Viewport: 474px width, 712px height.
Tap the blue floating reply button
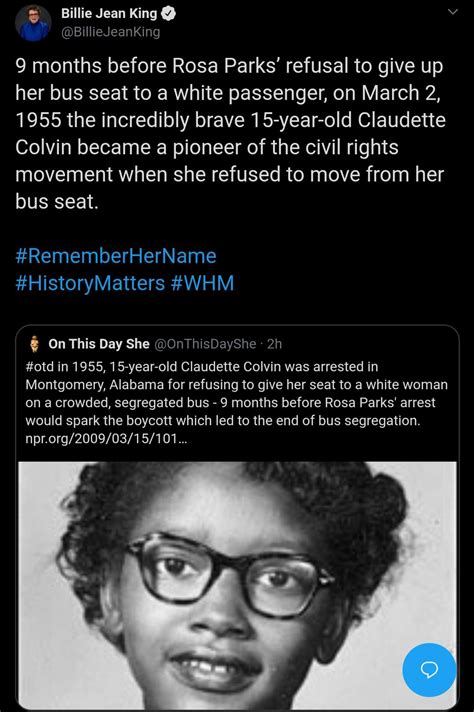tap(429, 670)
